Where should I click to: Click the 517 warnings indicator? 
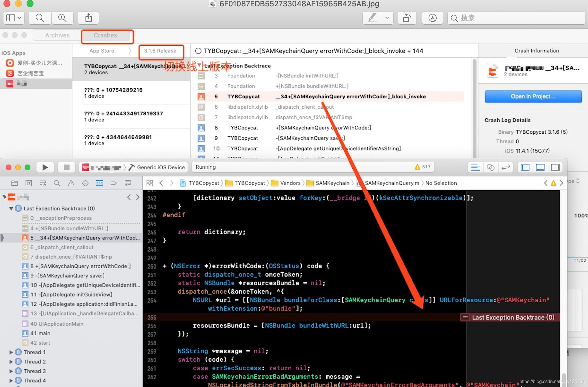click(423, 167)
